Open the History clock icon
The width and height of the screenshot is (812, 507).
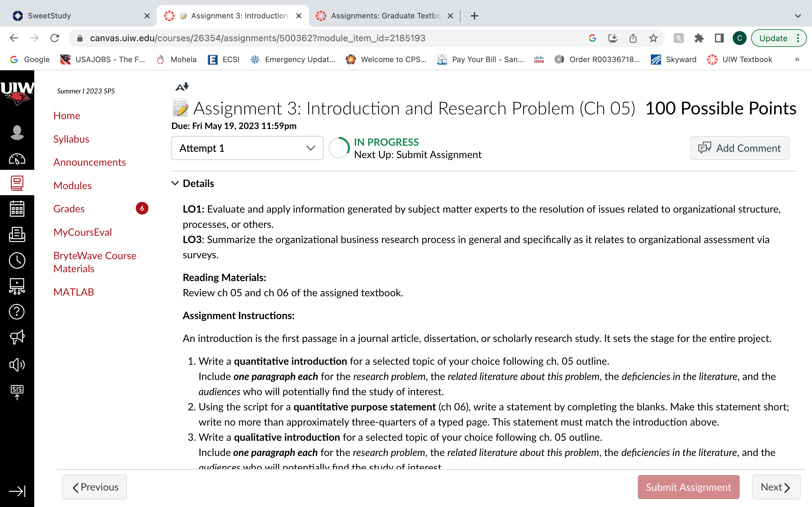[x=17, y=260]
